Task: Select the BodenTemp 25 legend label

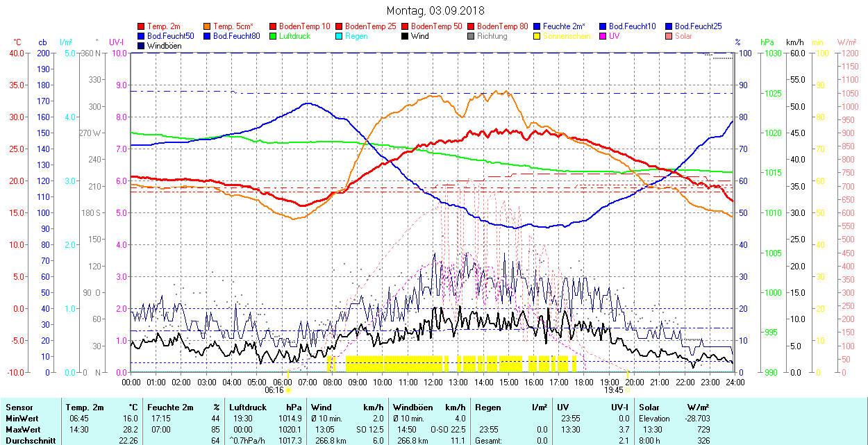Action: (x=371, y=26)
